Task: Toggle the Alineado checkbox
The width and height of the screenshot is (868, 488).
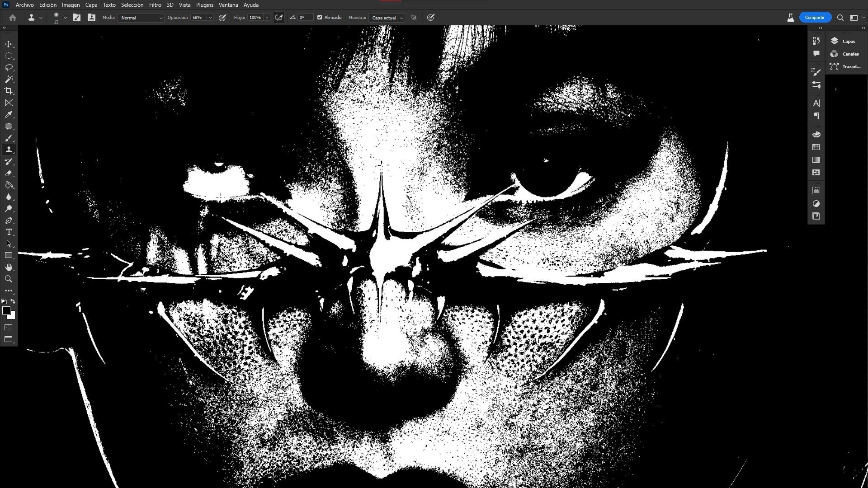Action: 320,18
